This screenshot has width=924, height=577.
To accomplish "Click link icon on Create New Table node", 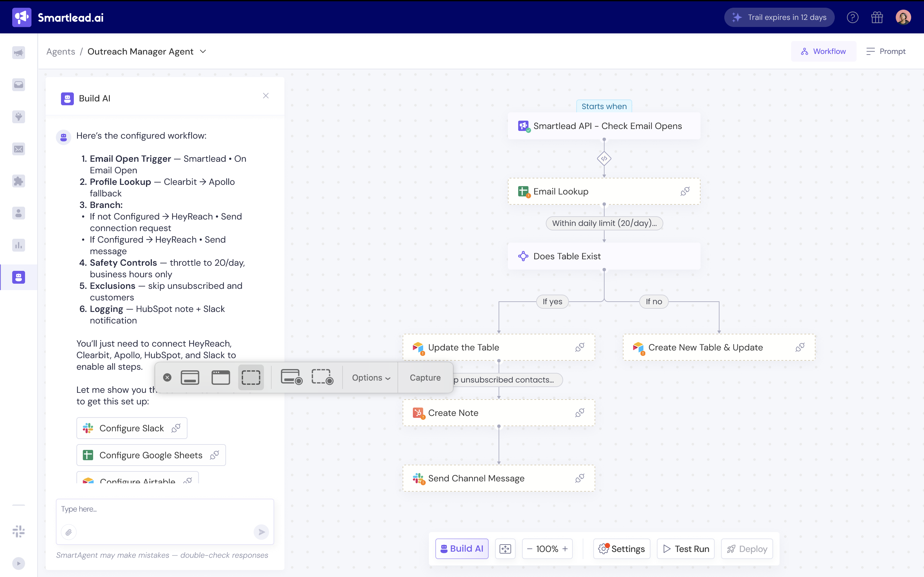I will 800,347.
